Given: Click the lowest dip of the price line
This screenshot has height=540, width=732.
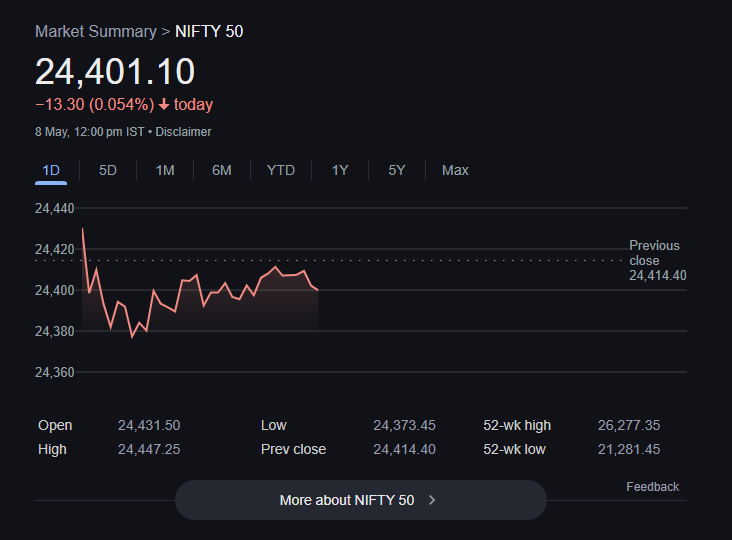Looking at the screenshot, I should coord(132,337).
